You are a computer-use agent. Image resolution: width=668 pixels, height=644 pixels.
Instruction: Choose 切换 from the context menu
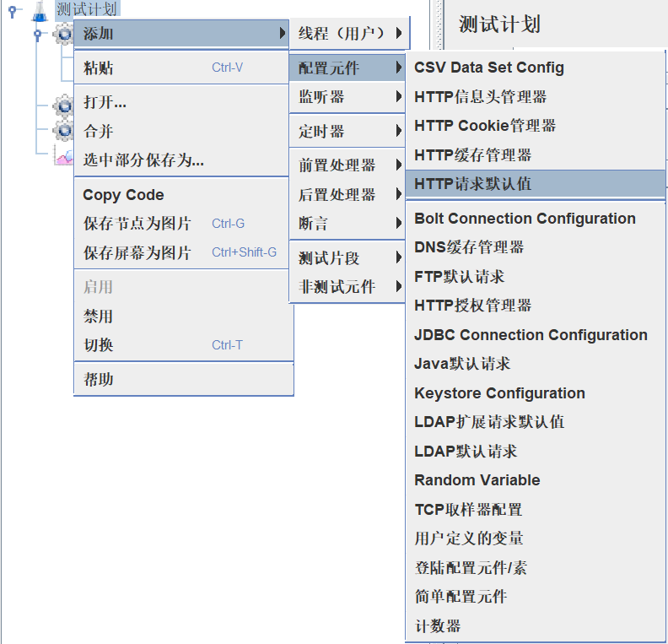(x=184, y=345)
